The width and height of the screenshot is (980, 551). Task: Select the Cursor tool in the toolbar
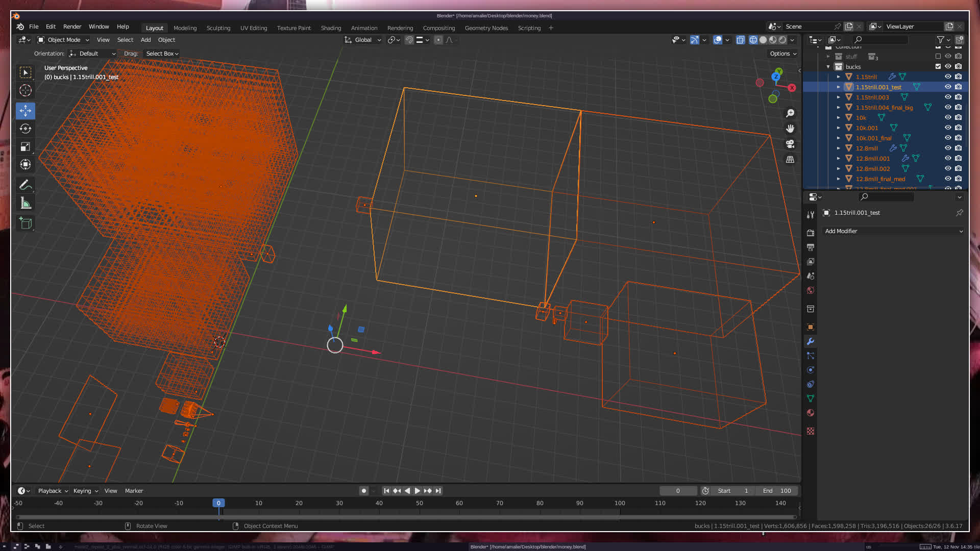coord(26,91)
